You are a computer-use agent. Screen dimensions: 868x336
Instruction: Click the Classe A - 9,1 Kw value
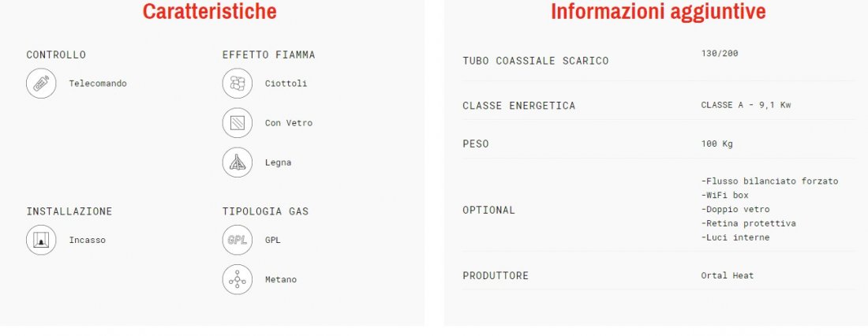(x=746, y=105)
